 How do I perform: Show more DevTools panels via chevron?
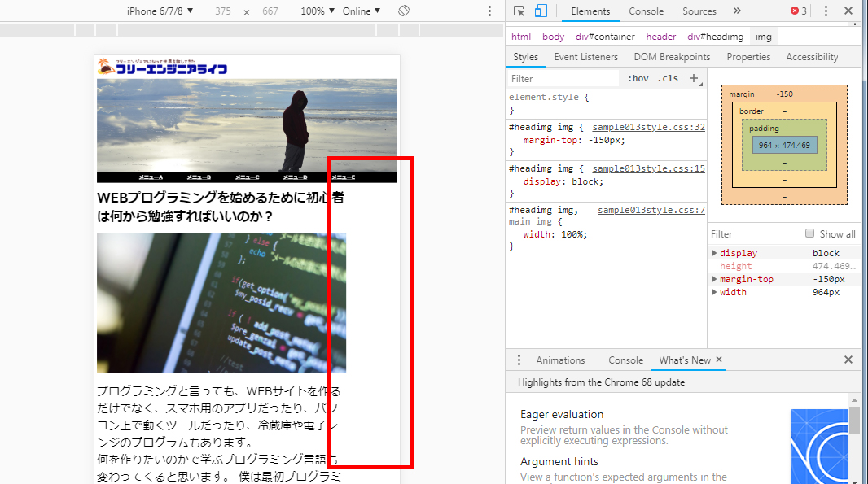(x=737, y=11)
